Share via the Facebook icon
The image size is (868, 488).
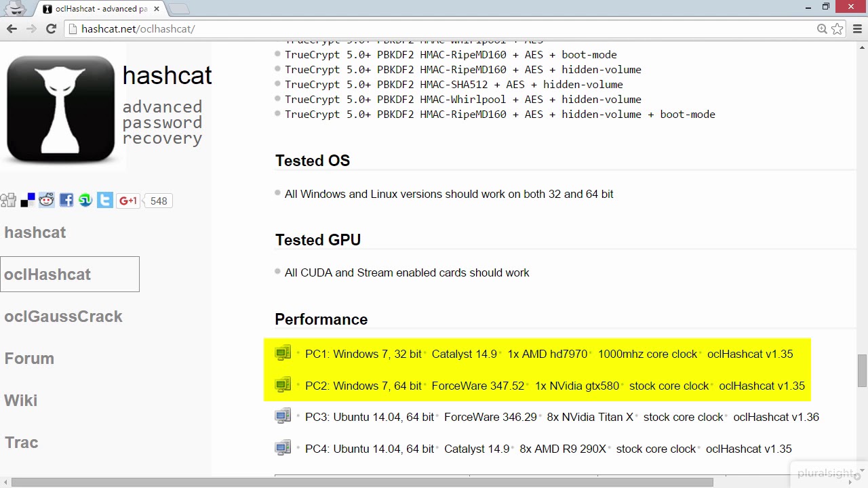click(x=66, y=200)
